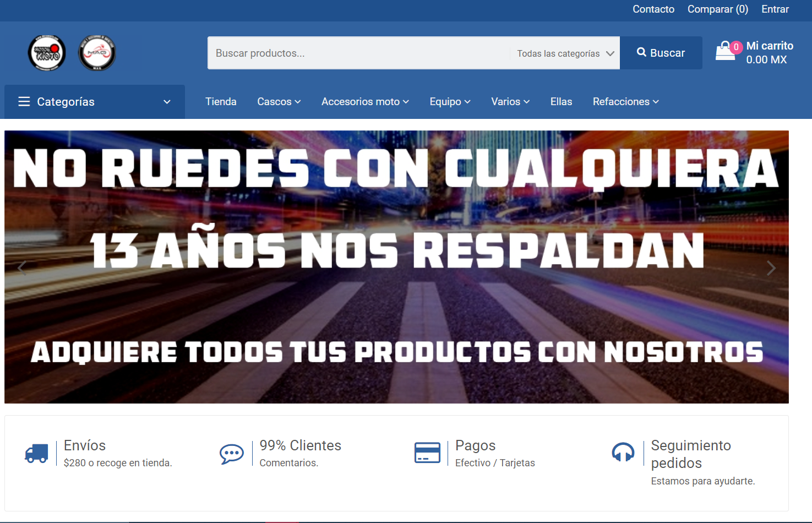The image size is (812, 523).
Task: Open the Ellas section
Action: pos(561,101)
